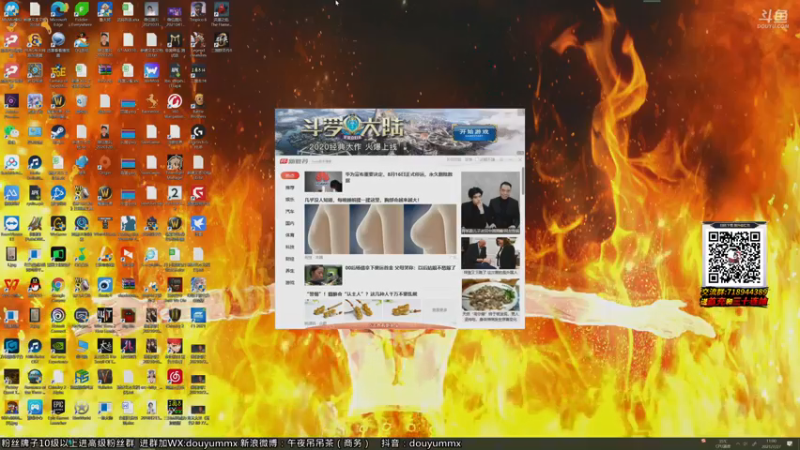Open the 00后 headline link

point(400,268)
